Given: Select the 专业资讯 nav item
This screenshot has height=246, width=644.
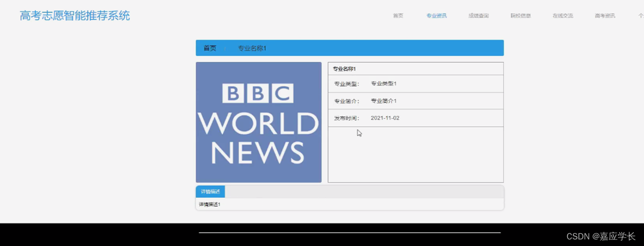Looking at the screenshot, I should pyautogui.click(x=436, y=16).
